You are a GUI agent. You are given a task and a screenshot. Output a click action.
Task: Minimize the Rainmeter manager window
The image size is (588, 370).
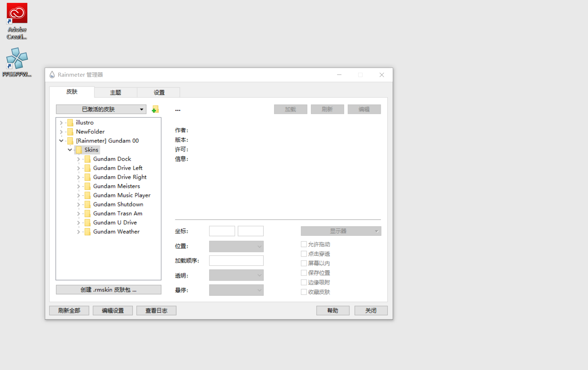[x=339, y=75]
